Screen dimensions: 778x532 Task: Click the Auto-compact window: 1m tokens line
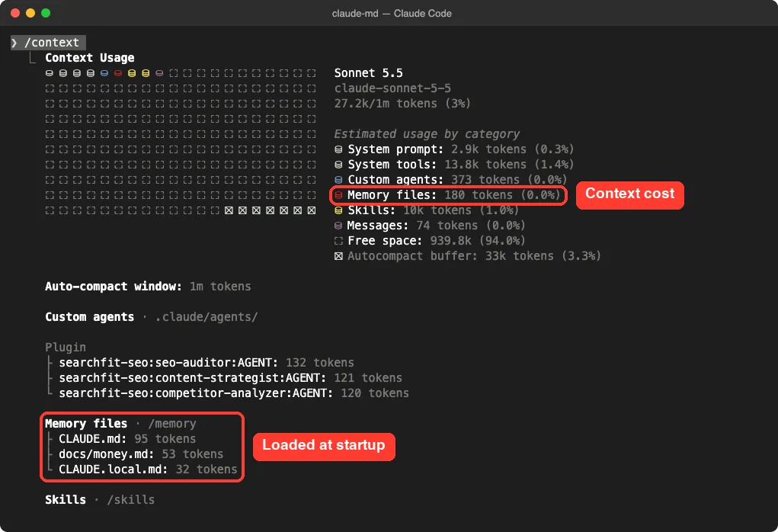point(148,287)
